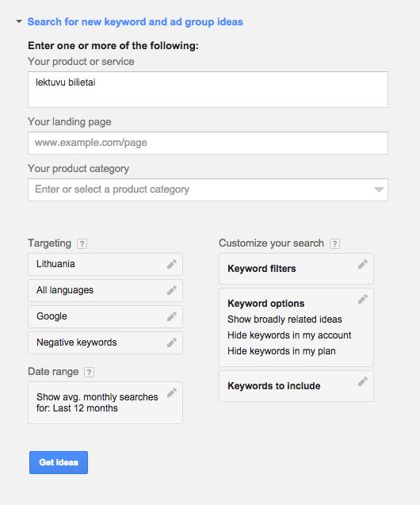420x505 pixels.
Task: Open the Customize your search help icon
Action: [x=334, y=244]
